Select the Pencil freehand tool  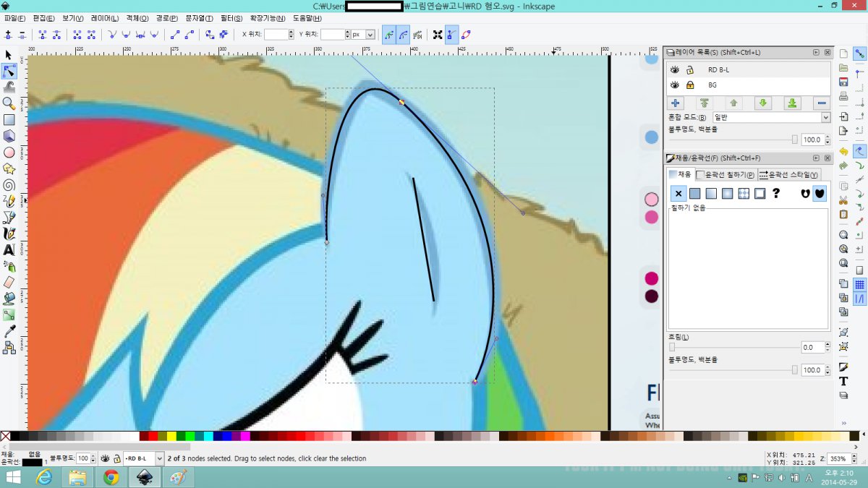(9, 201)
